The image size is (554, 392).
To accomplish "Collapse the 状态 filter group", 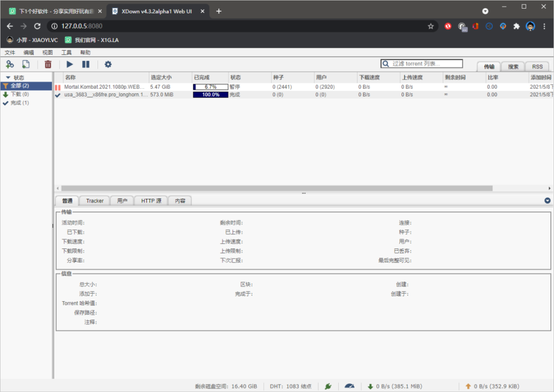I will [8, 77].
